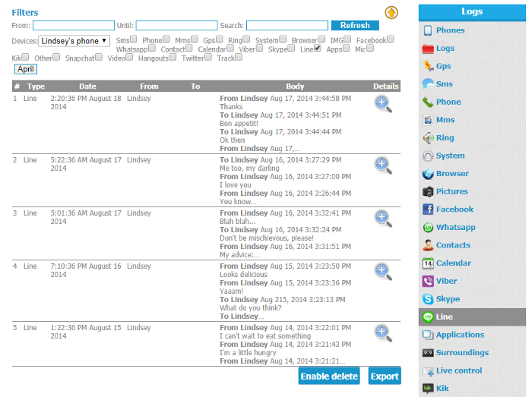Select the message text 'Bon appetit!'
532x397 pixels.
click(239, 123)
